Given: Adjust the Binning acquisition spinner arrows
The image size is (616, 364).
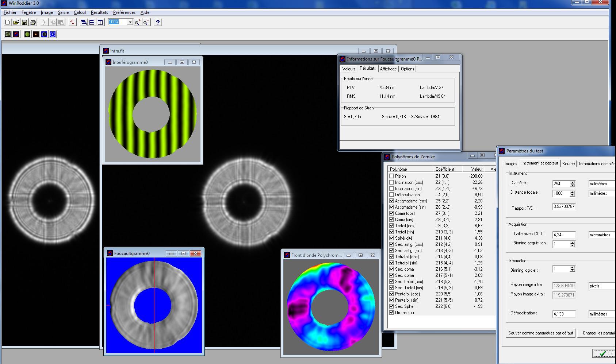Looking at the screenshot, I should [x=572, y=244].
